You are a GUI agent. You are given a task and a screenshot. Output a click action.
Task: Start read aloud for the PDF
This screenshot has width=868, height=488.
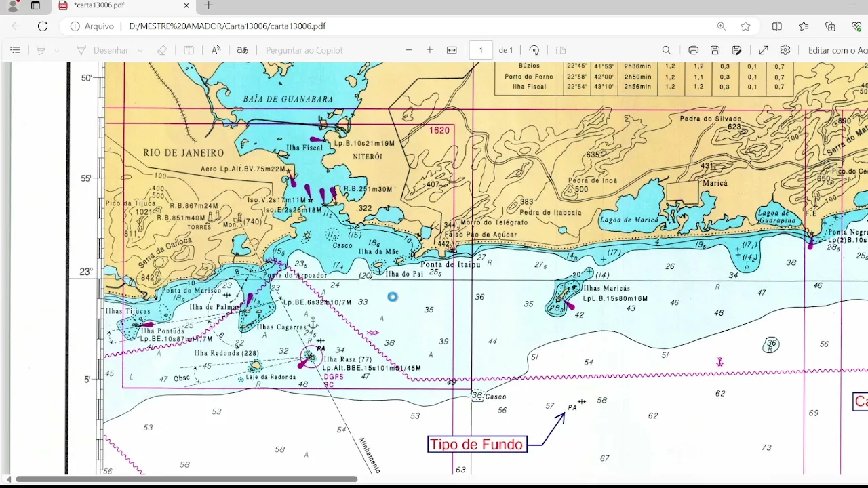coord(216,50)
